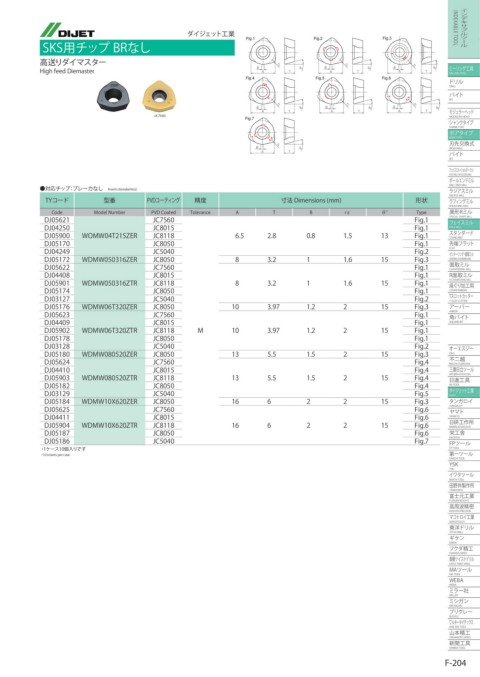The width and height of the screenshot is (480, 677).
Task: Select the ブリクレー maker tab
Action: (x=464, y=613)
